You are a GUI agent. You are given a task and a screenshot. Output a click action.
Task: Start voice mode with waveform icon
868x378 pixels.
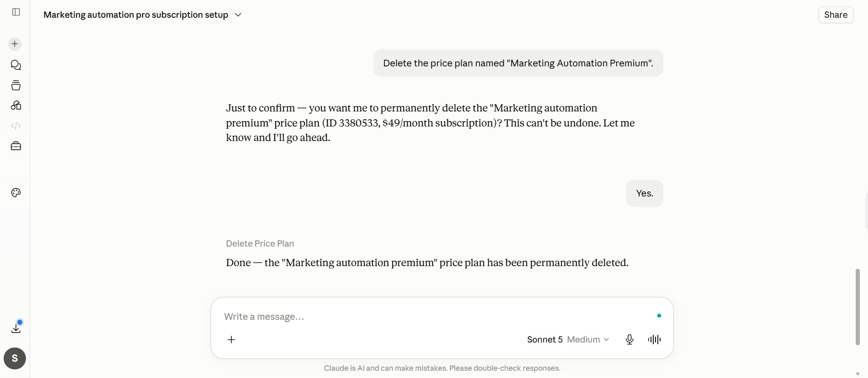(x=654, y=339)
